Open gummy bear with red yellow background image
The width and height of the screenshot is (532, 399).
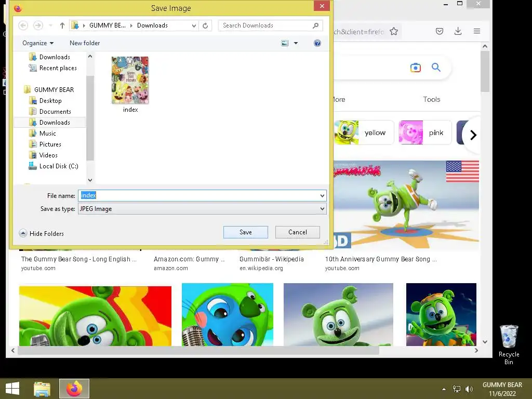tap(95, 316)
